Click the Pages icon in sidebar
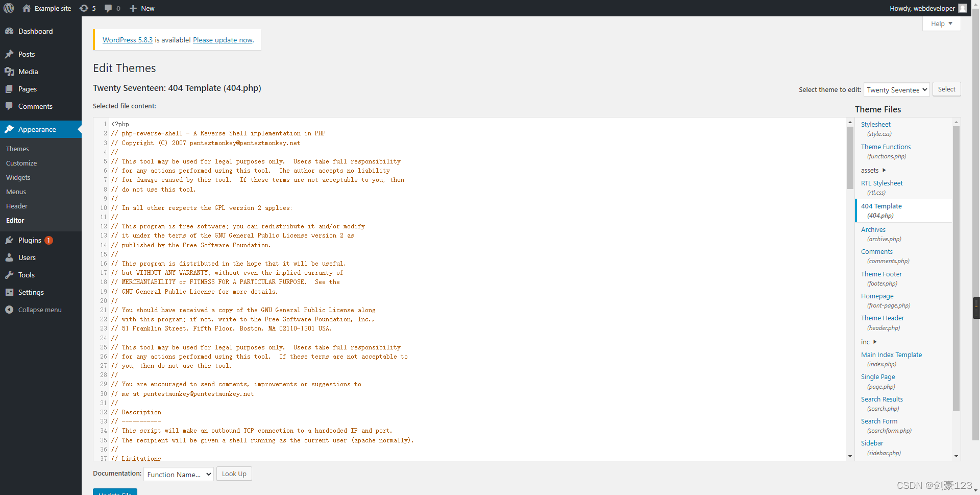This screenshot has width=980, height=495. [x=9, y=89]
